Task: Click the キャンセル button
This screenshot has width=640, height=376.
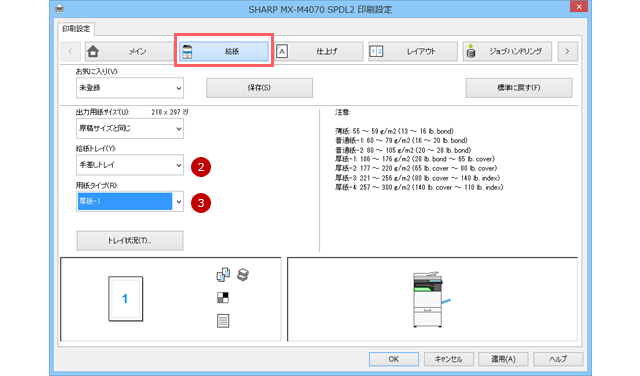Action: coord(449,359)
